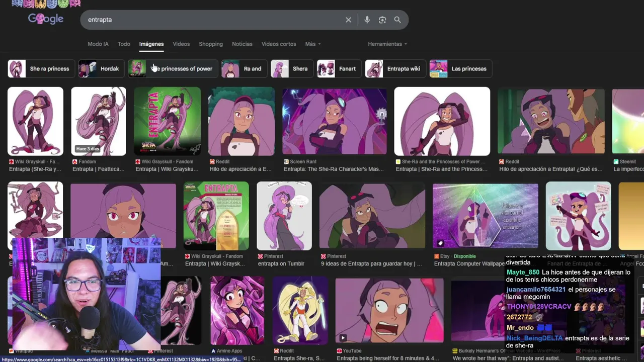Open Google Lens image search
This screenshot has width=644, height=362.
(382, 20)
